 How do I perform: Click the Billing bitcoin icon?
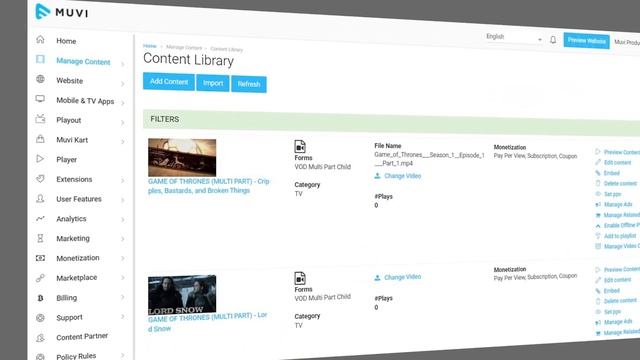(x=40, y=298)
